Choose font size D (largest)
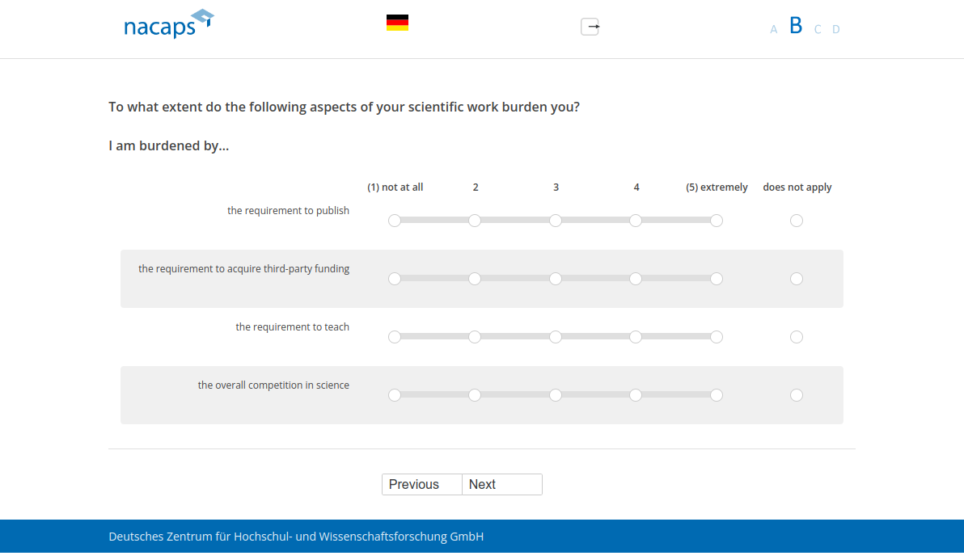The image size is (964, 560). (x=836, y=30)
